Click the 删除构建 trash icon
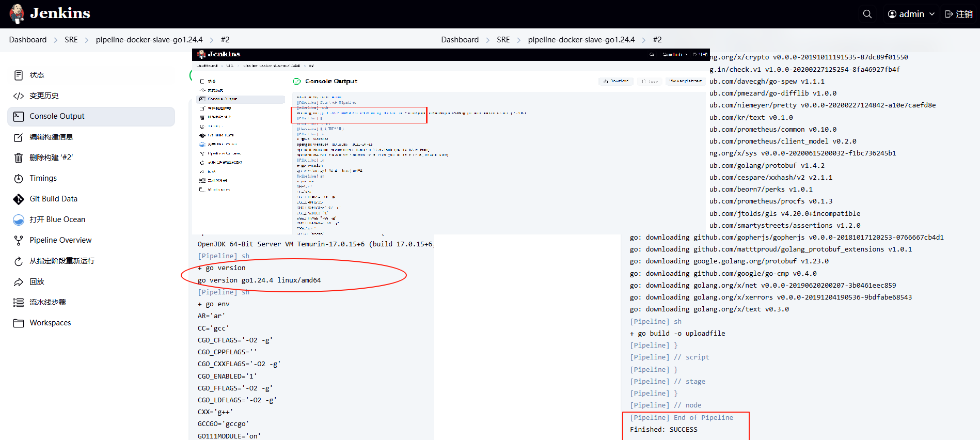Image resolution: width=980 pixels, height=440 pixels. (x=19, y=158)
